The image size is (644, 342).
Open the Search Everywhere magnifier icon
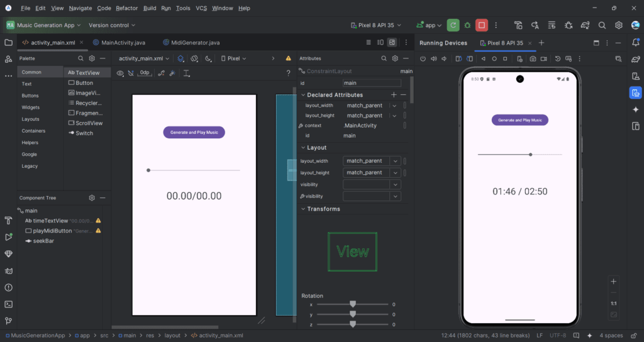click(602, 25)
